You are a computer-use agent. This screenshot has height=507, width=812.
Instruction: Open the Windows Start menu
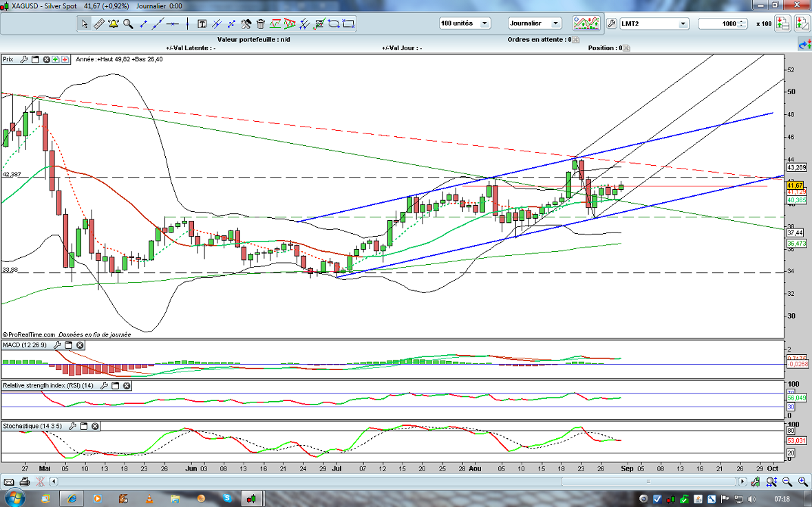click(14, 497)
